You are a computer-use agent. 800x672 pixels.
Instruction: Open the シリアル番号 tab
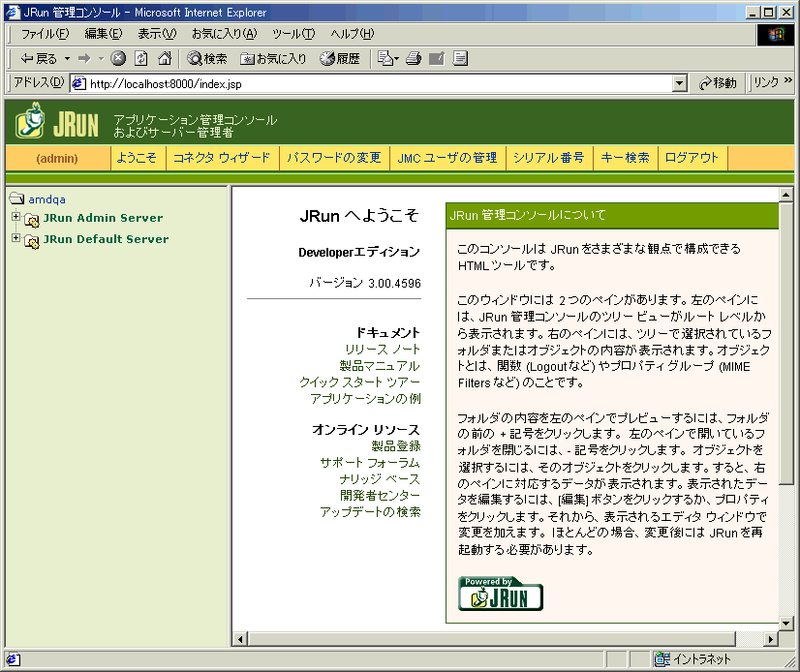549,158
